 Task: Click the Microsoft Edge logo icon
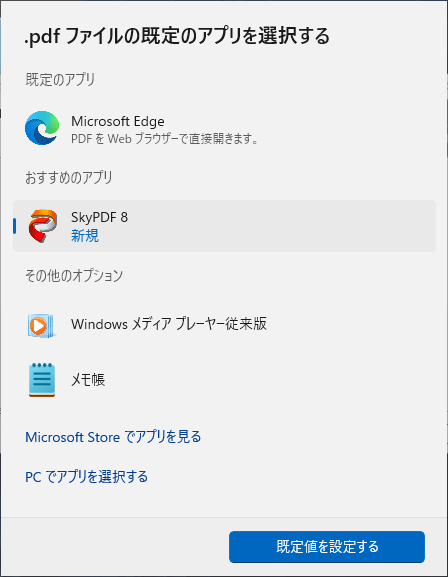pos(42,128)
